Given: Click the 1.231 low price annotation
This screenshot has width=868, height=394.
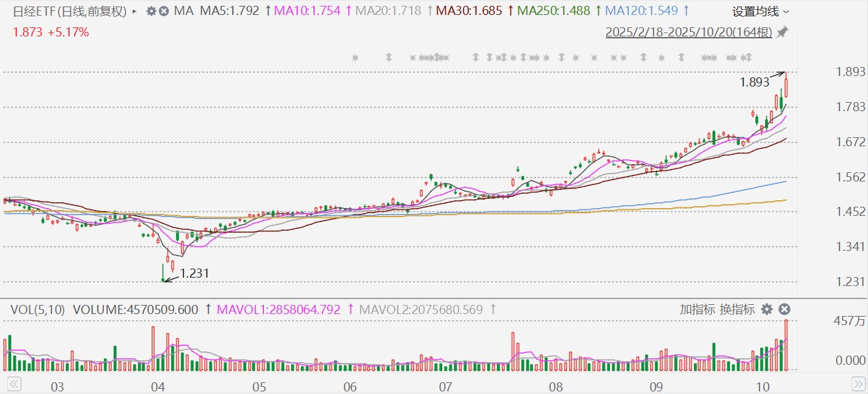Looking at the screenshot, I should click(194, 274).
